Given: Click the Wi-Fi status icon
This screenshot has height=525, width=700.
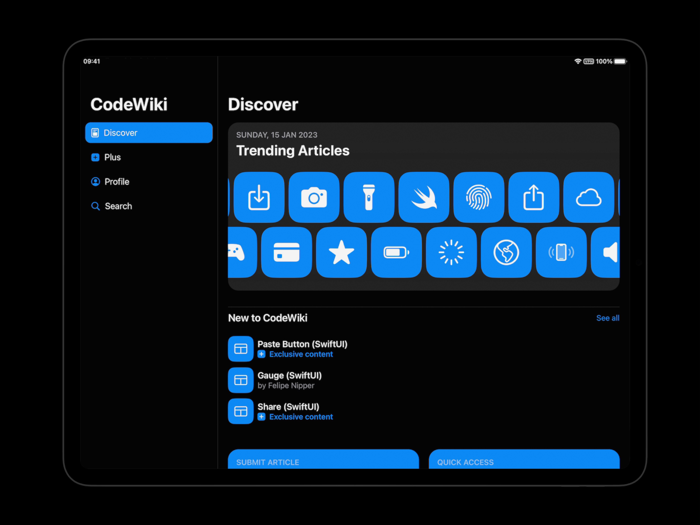Looking at the screenshot, I should click(x=578, y=61).
